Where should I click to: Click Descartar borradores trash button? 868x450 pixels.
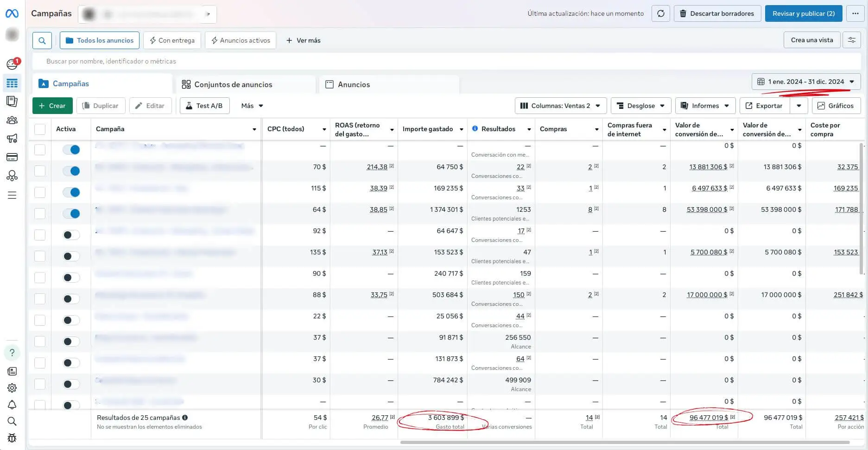point(717,13)
